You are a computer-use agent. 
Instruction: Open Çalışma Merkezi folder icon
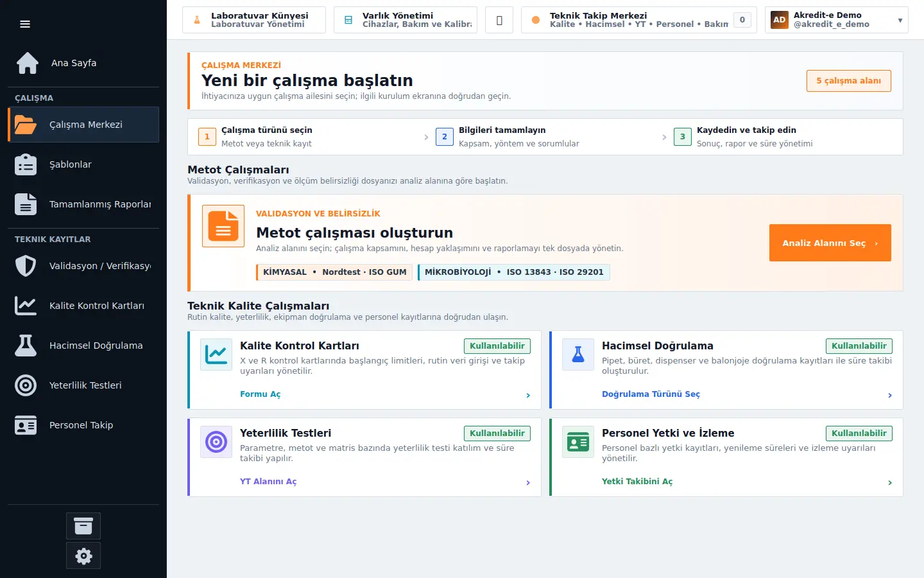(26, 125)
